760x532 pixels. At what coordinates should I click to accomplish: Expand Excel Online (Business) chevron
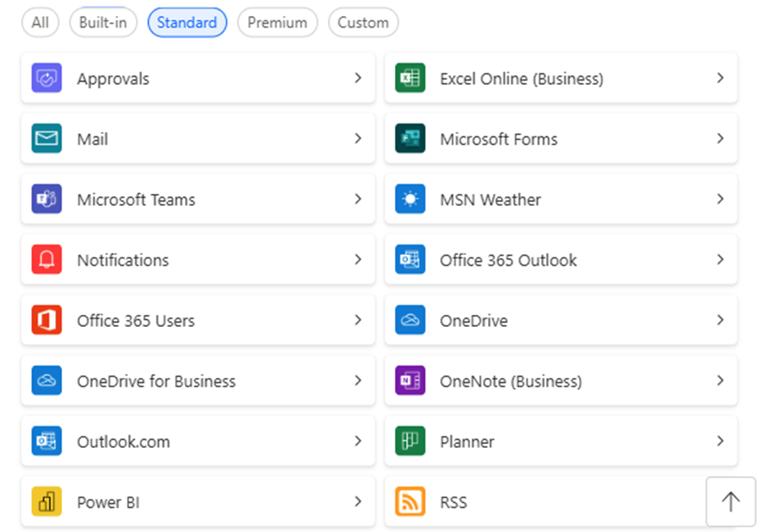720,78
